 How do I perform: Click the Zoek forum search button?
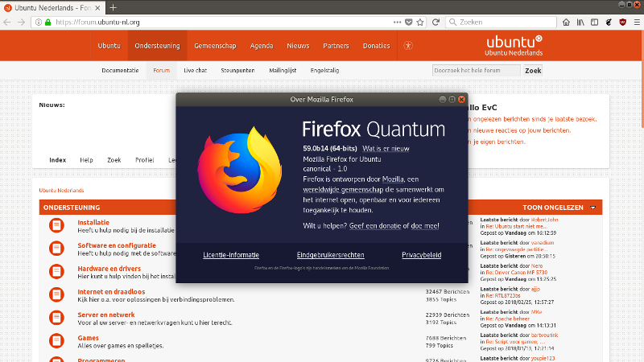tap(533, 71)
